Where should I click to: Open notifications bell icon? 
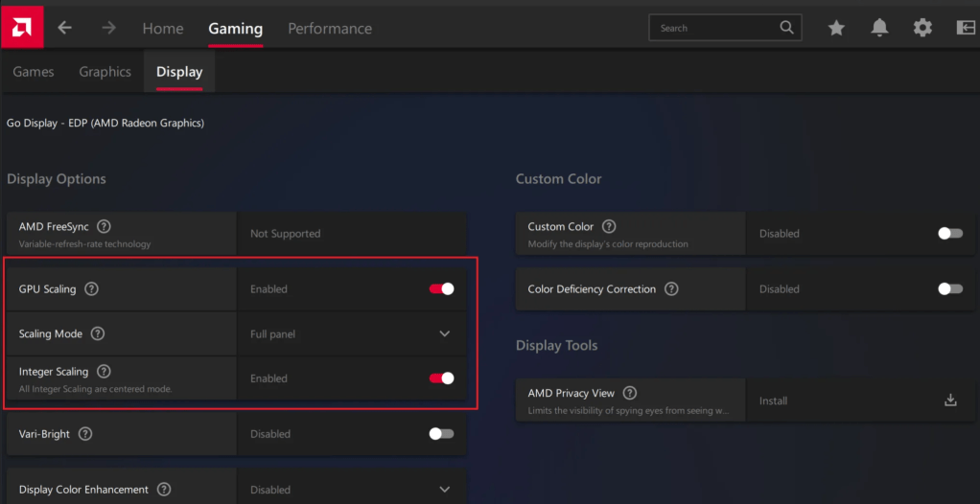(x=879, y=28)
